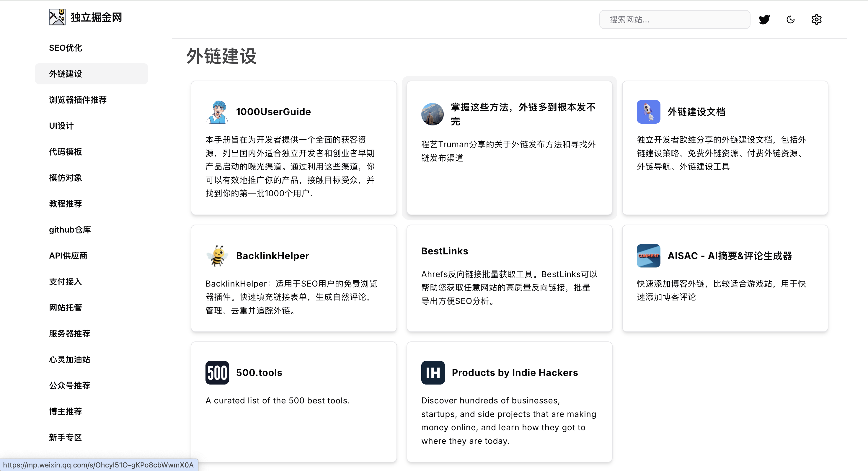Navigate to 新手专区 sidebar item

pos(65,437)
